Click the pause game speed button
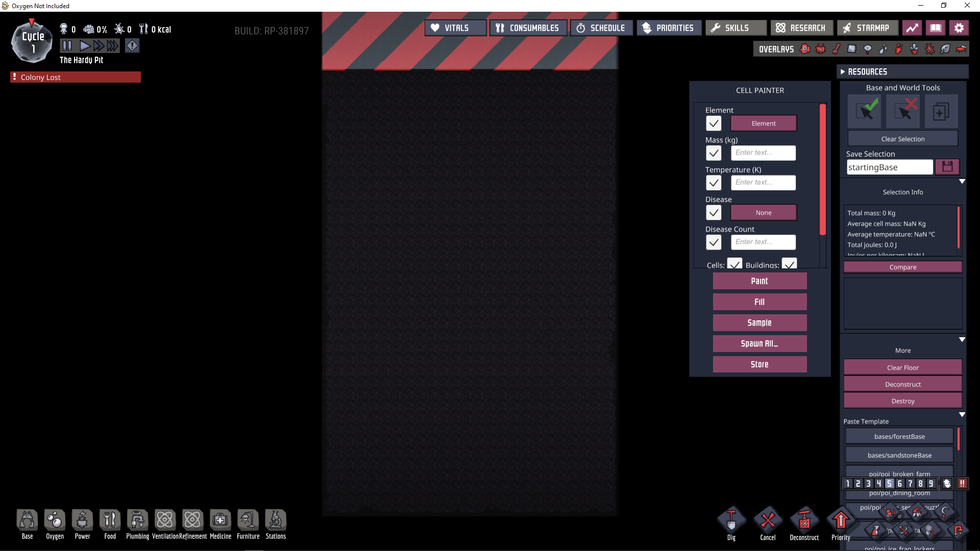The width and height of the screenshot is (980, 551). pyautogui.click(x=67, y=46)
